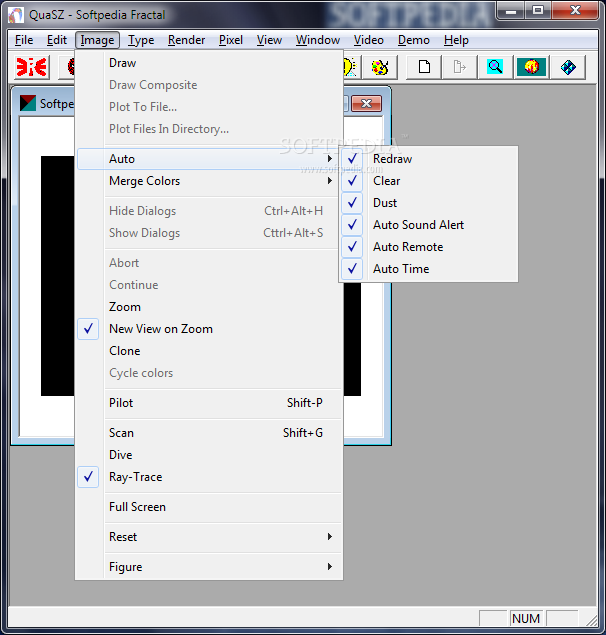Image resolution: width=606 pixels, height=635 pixels.
Task: Click the color palette toolbar icon
Action: (380, 67)
